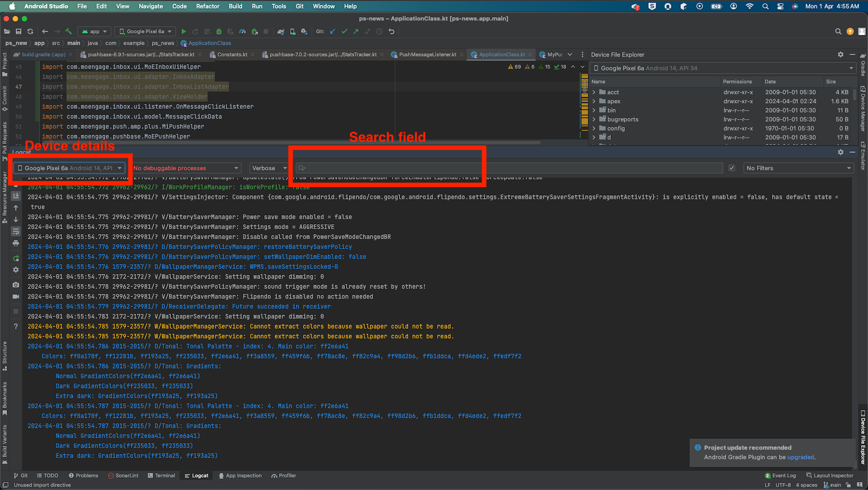This screenshot has height=490, width=868.
Task: Restart Logcat with the green restart icon
Action: point(16,258)
